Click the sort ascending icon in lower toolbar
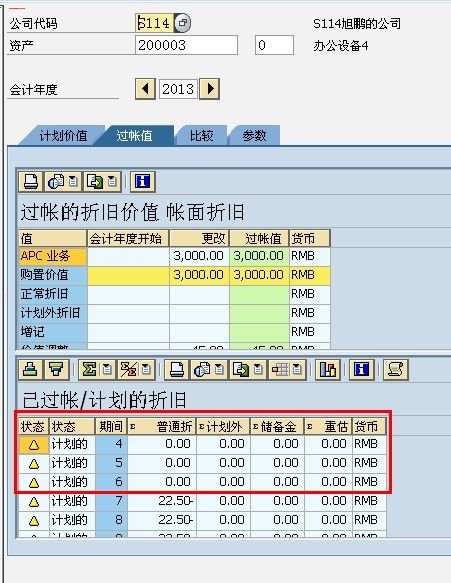The height and width of the screenshot is (583, 451). pyautogui.click(x=30, y=370)
